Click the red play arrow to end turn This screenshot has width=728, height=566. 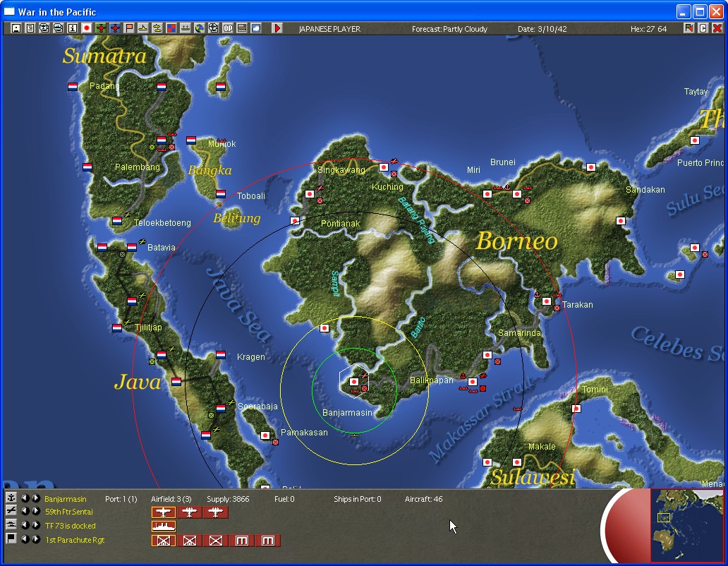point(277,28)
